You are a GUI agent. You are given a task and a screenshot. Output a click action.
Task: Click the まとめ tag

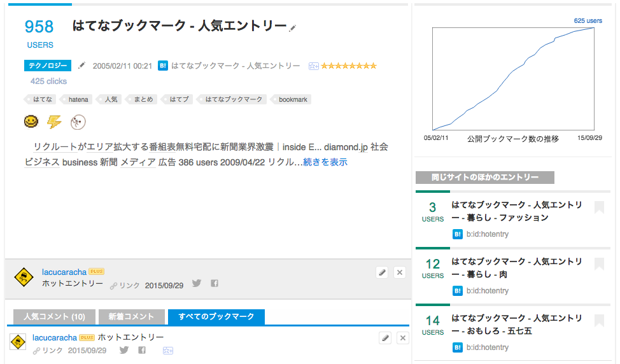coord(141,99)
